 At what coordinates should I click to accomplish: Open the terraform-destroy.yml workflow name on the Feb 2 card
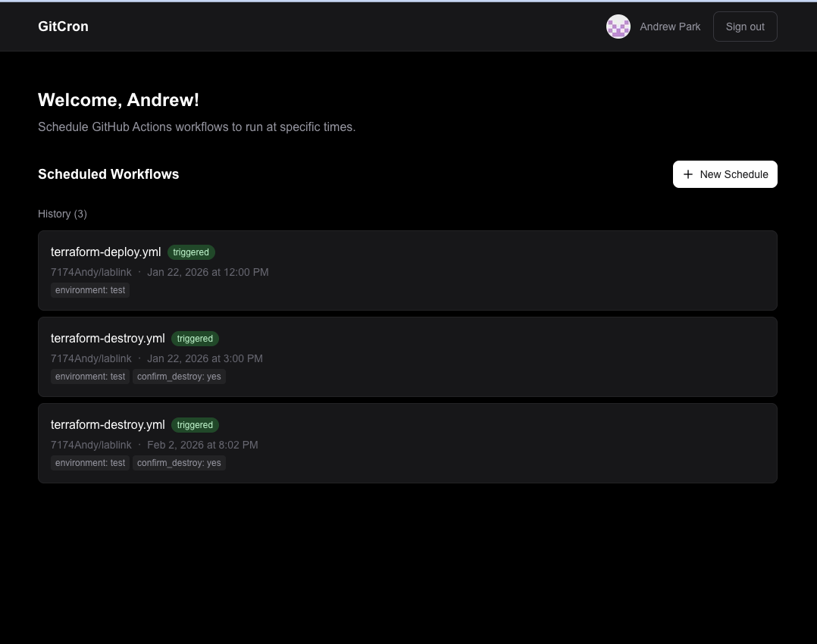(x=108, y=425)
